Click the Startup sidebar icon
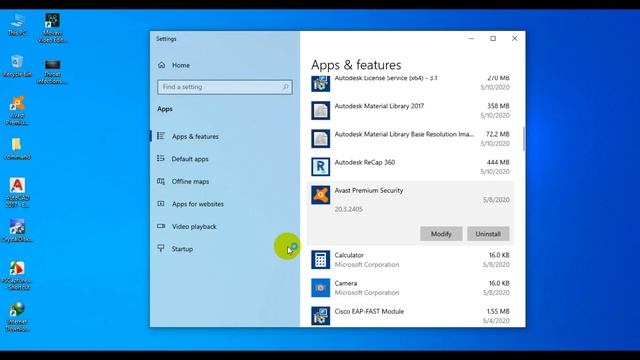This screenshot has width=640, height=360. point(161,248)
